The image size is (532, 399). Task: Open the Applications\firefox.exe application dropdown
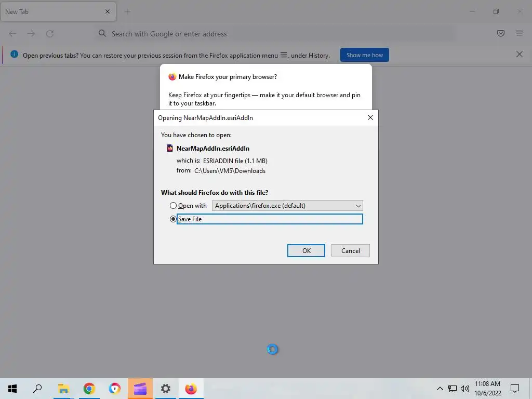[x=287, y=206]
